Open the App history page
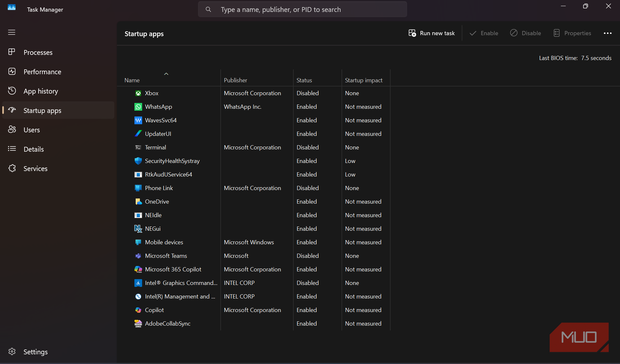 58,91
